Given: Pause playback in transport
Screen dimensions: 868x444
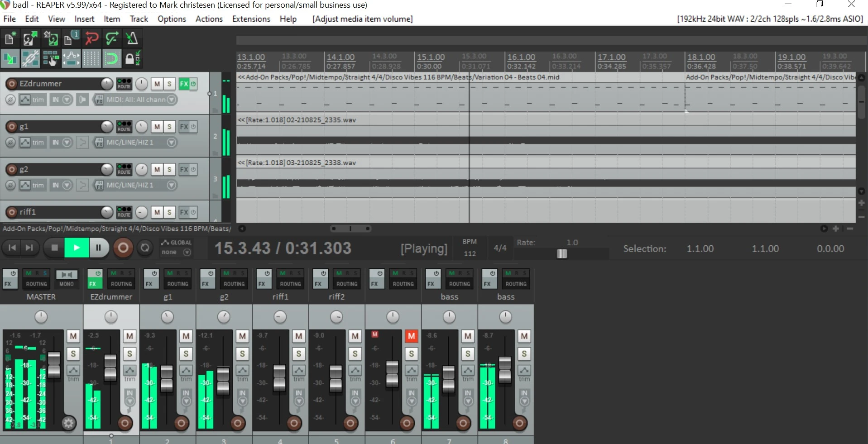Looking at the screenshot, I should pos(98,248).
